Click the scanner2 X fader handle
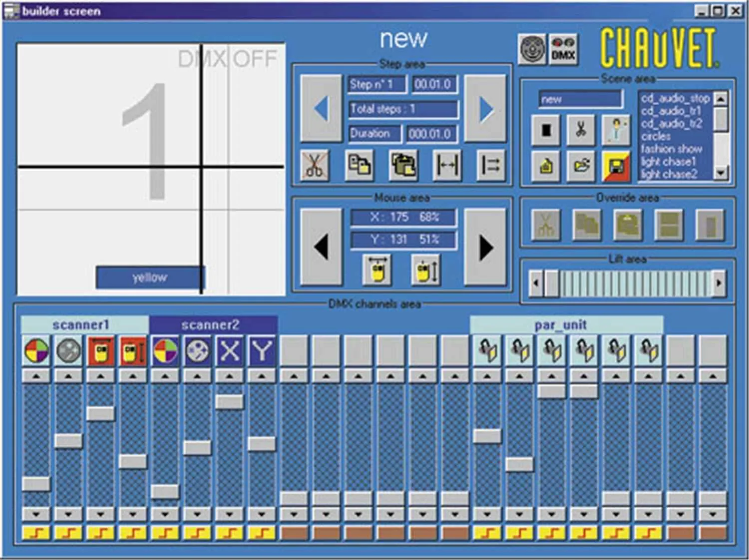 pos(230,402)
